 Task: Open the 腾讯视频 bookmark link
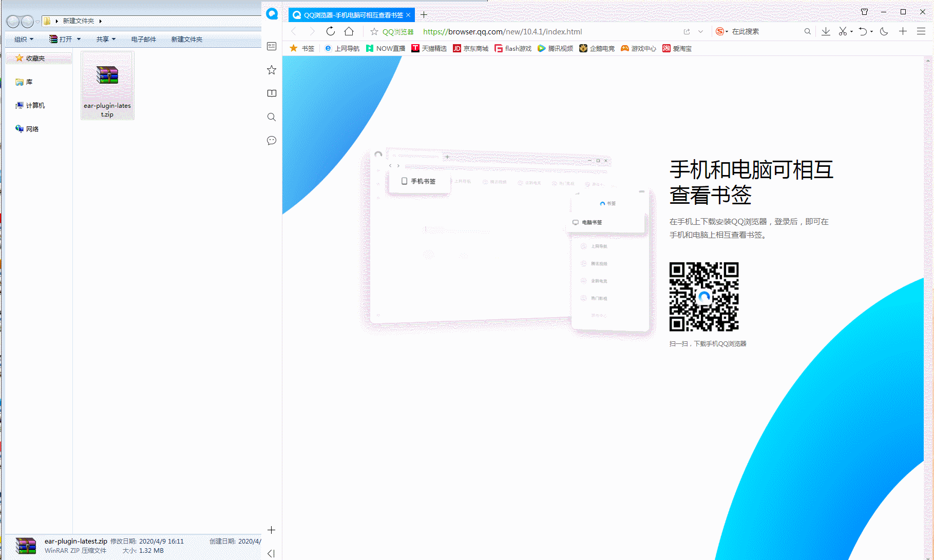click(x=555, y=48)
